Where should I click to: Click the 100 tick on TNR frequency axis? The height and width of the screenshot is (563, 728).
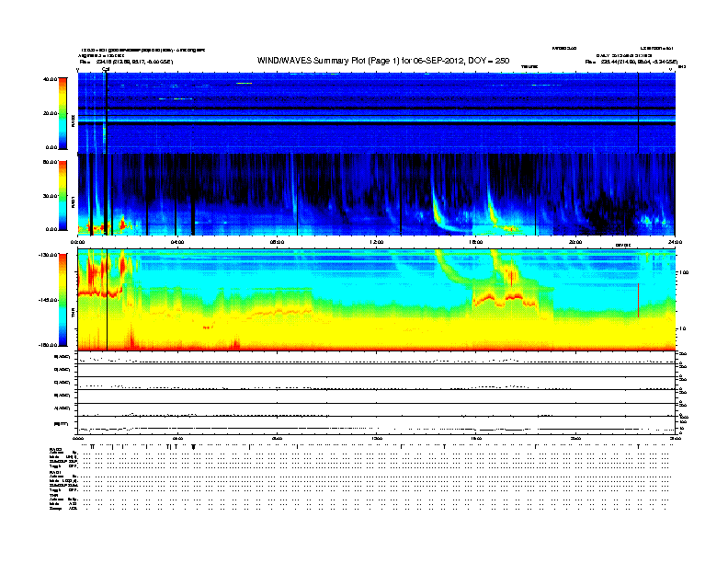coord(684,272)
